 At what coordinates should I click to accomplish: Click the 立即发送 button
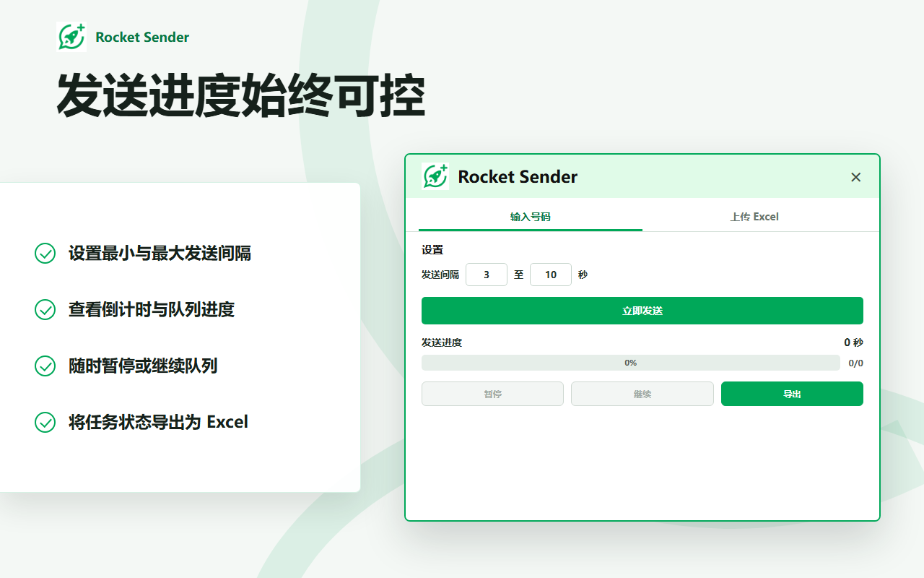642,311
